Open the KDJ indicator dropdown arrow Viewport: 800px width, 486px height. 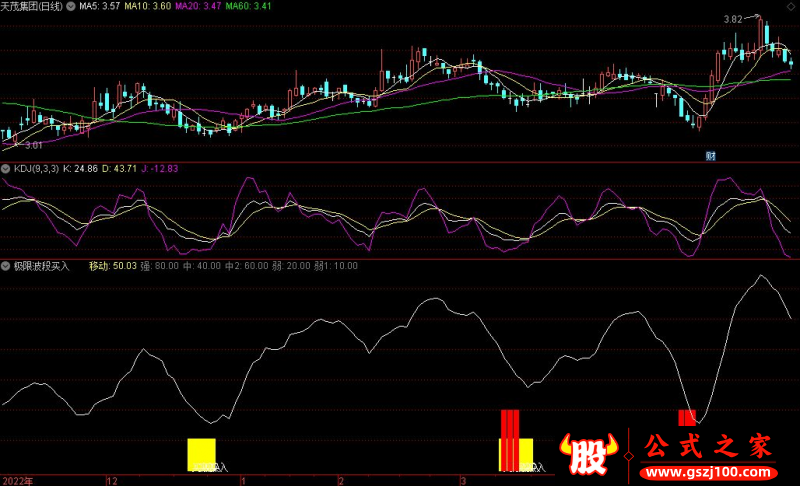coord(6,168)
